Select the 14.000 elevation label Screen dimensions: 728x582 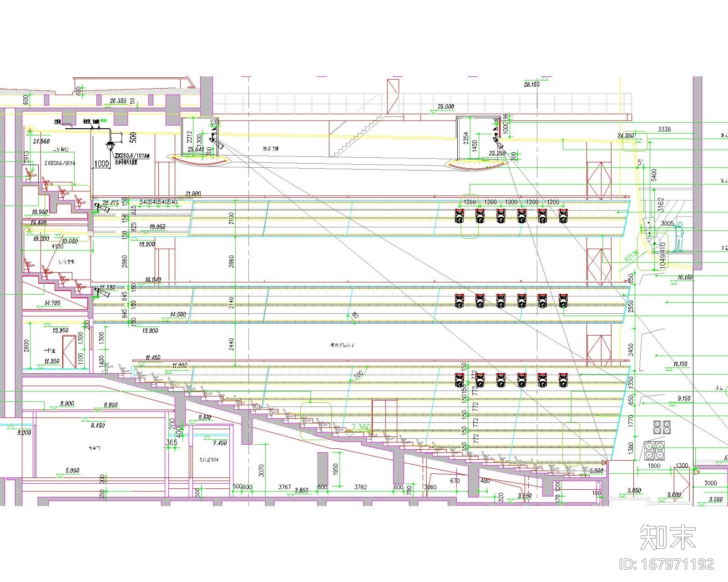178,314
